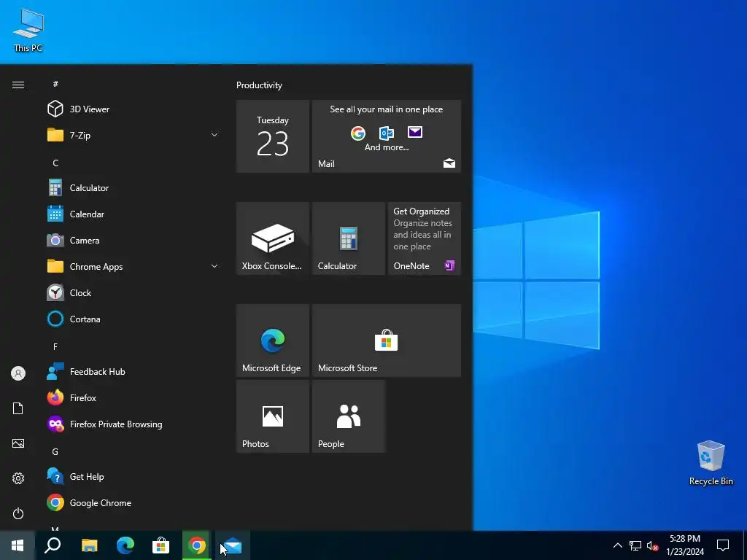Open 3D Viewer from the app list
The height and width of the screenshot is (560, 747).
(x=132, y=109)
